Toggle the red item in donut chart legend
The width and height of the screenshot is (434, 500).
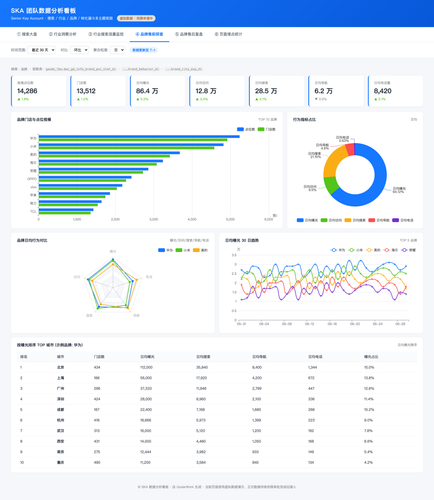[379, 220]
